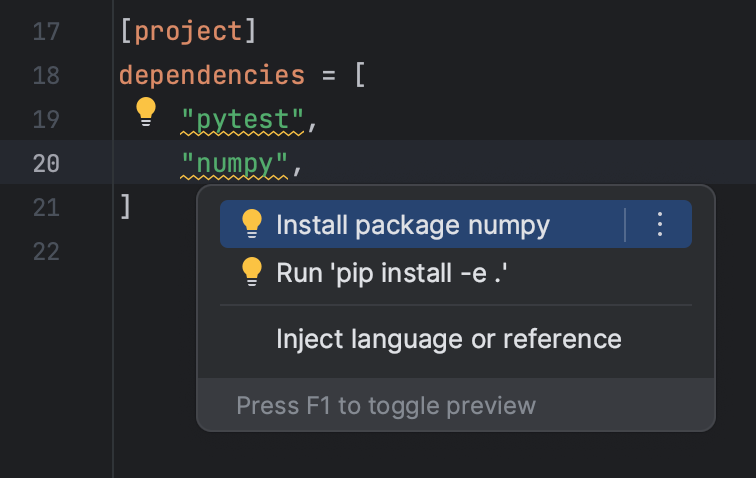The image size is (756, 478).
Task: Click line number 18 in the gutter
Action: coord(46,75)
